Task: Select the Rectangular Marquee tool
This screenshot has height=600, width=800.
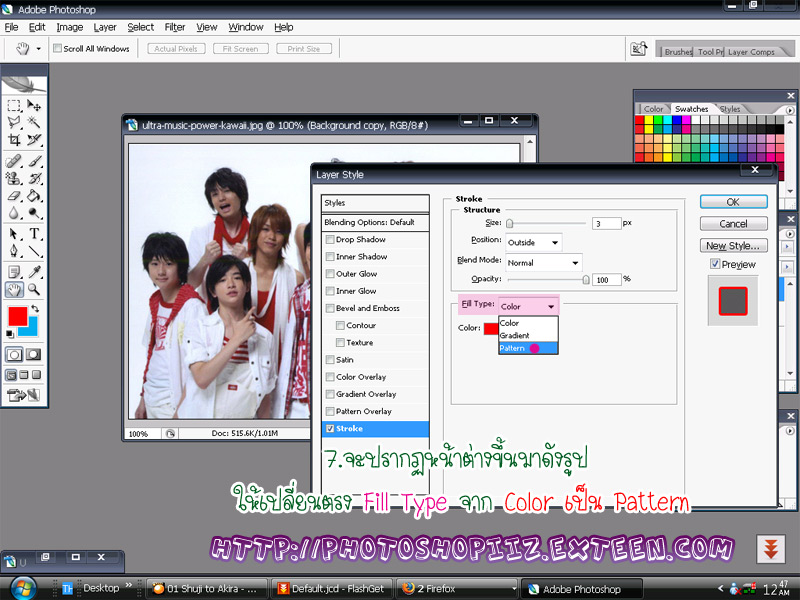Action: point(14,105)
